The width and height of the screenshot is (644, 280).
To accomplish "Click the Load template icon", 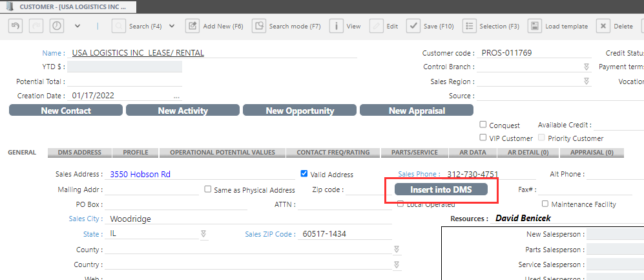I will pyautogui.click(x=535, y=26).
